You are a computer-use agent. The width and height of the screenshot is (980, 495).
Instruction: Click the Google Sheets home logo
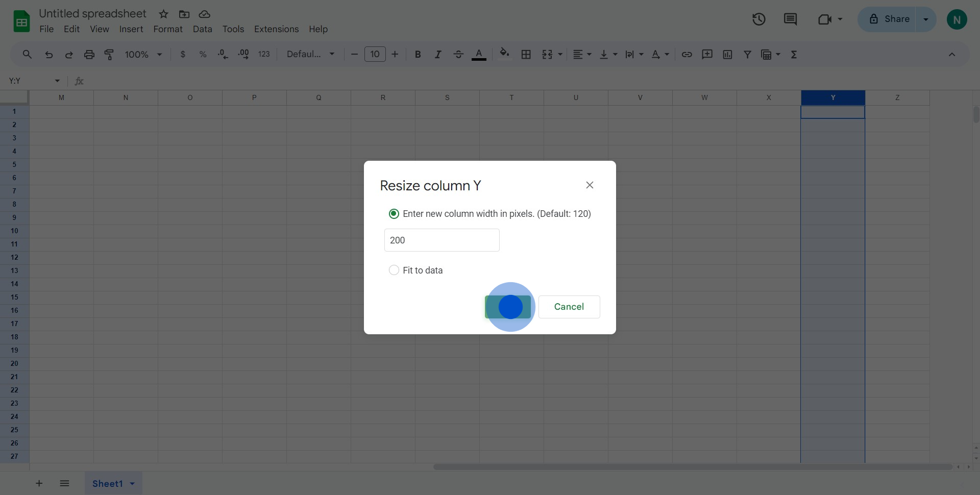click(21, 21)
